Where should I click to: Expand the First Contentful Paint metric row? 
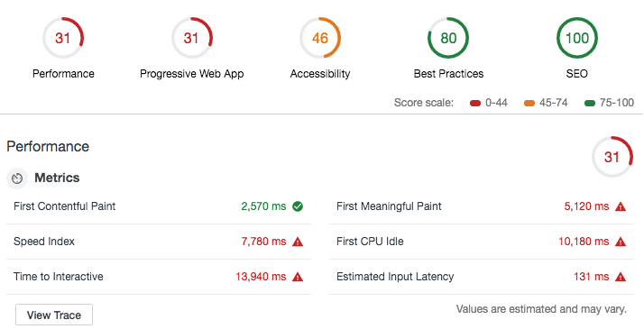pos(159,206)
